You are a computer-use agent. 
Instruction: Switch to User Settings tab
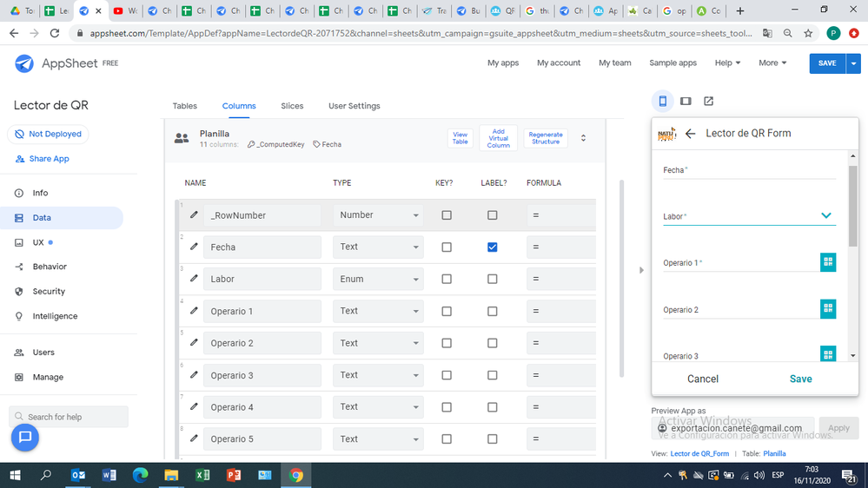pos(354,106)
